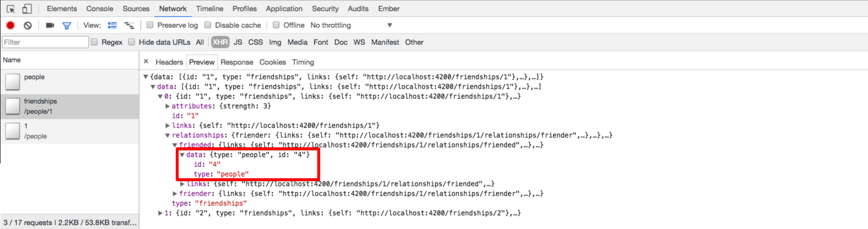Toggle the blue filter funnel icon
Image resolution: width=868 pixels, height=229 pixels.
pos(67,25)
